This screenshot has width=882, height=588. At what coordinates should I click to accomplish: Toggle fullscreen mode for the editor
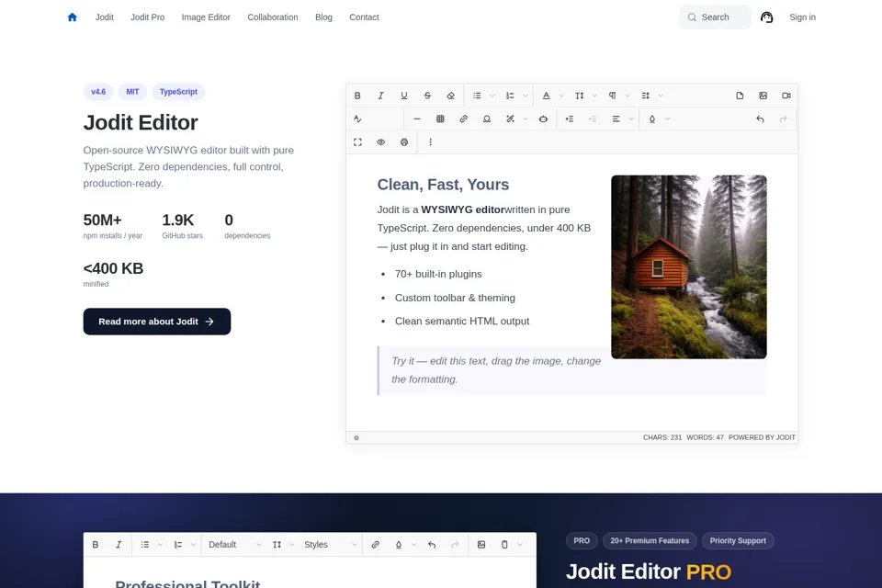(x=357, y=142)
